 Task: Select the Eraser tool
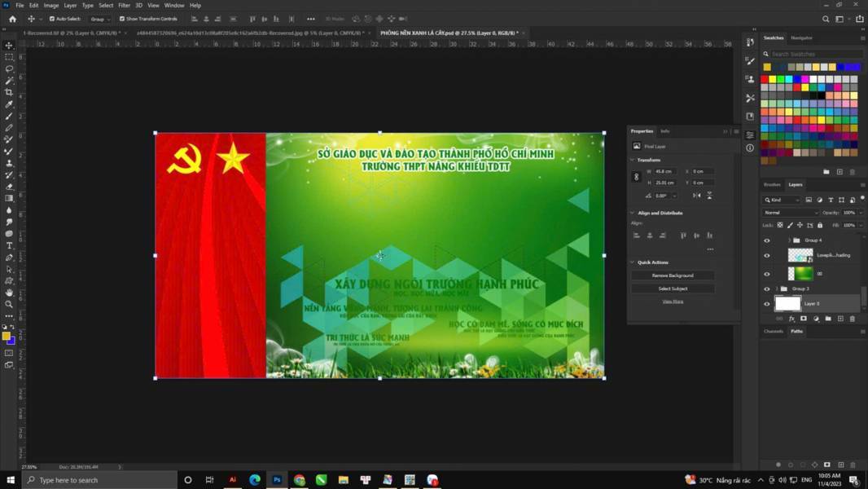pos(9,187)
